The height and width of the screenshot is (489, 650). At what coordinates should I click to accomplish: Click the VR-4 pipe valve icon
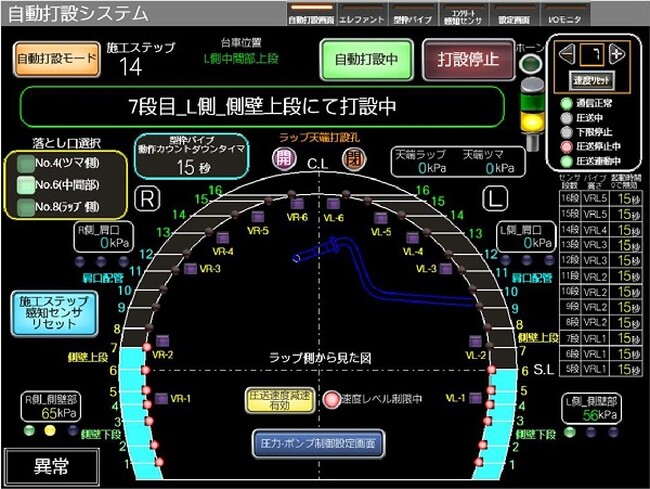[x=223, y=238]
